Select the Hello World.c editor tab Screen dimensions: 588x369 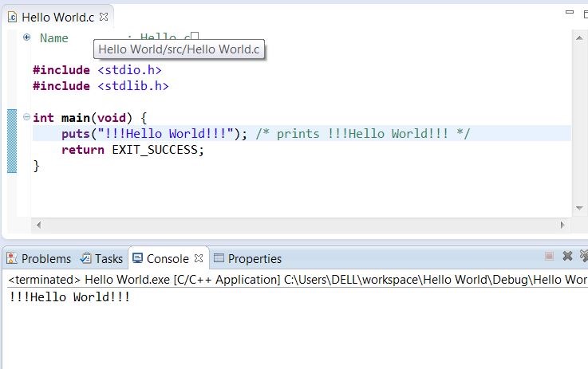click(x=55, y=17)
